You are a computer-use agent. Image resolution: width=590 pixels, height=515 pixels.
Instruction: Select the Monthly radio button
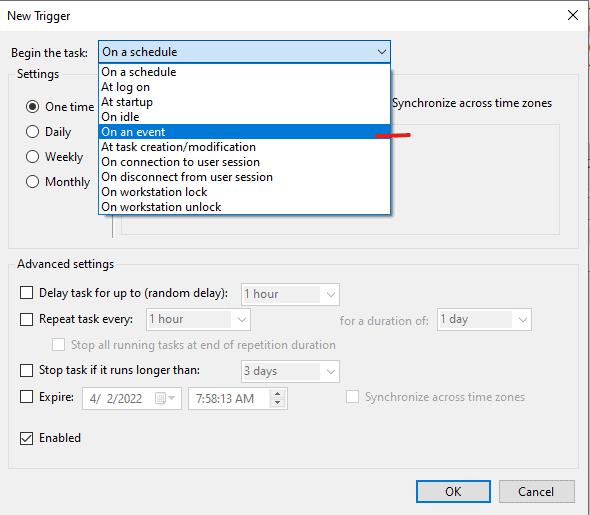tap(32, 182)
